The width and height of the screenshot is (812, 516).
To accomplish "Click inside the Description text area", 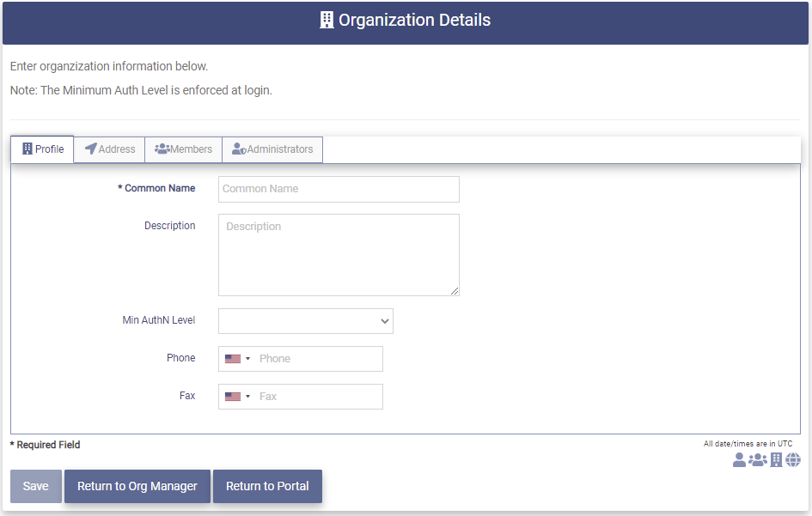I will click(339, 255).
